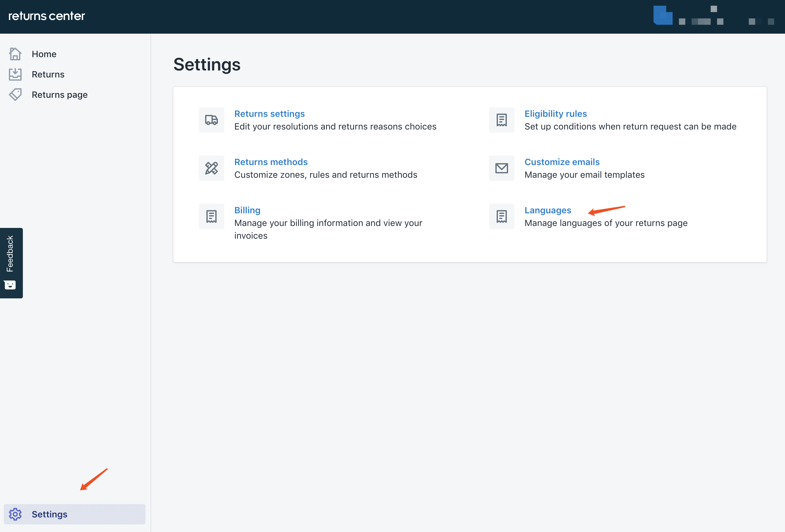Screen dimensions: 785x532
Task: Click the receipt icon beside Eligibility rules
Action: [502, 120]
